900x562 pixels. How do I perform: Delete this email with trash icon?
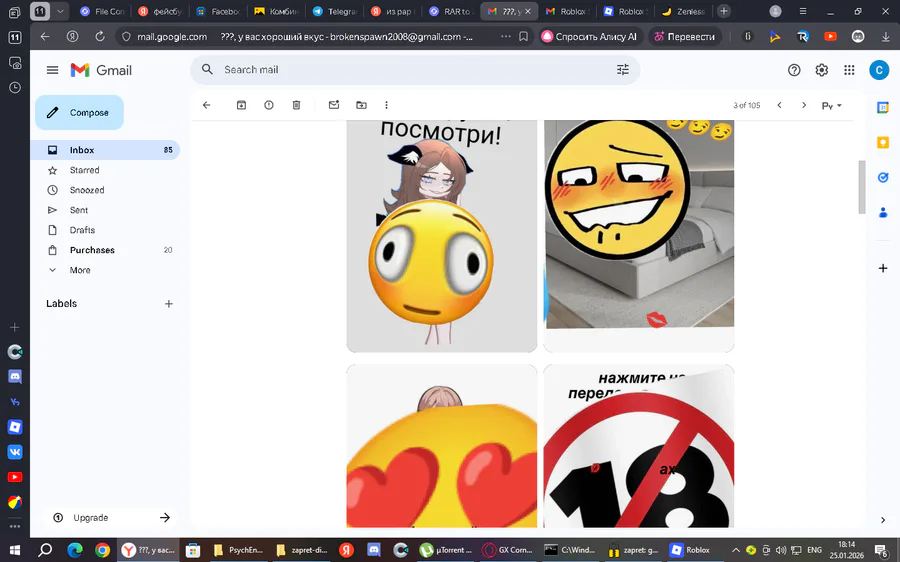[296, 105]
